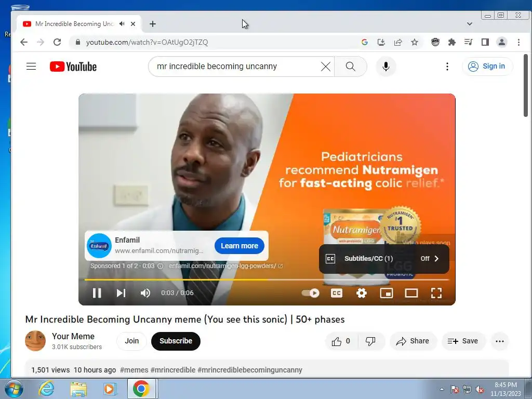The height and width of the screenshot is (399, 532).
Task: Go forward in browser history
Action: click(x=41, y=42)
